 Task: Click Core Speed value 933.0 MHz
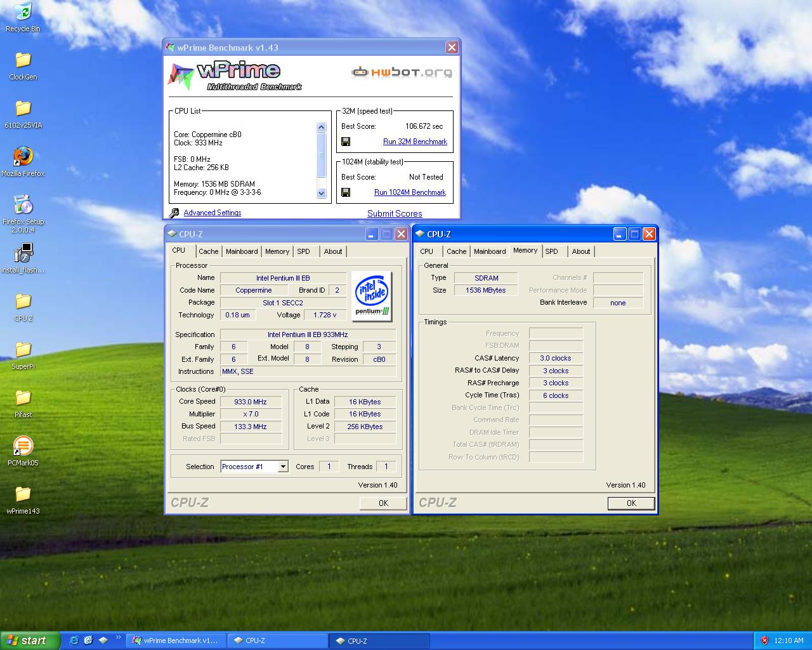point(251,402)
